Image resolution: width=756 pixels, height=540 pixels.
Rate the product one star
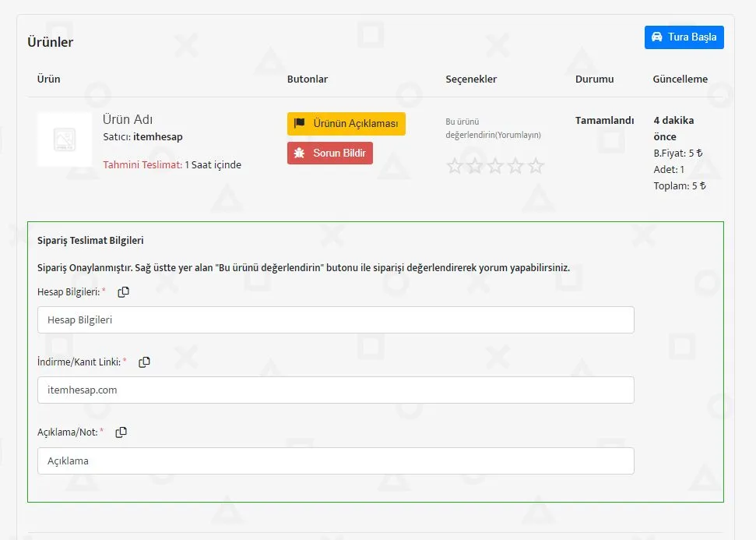click(x=455, y=166)
